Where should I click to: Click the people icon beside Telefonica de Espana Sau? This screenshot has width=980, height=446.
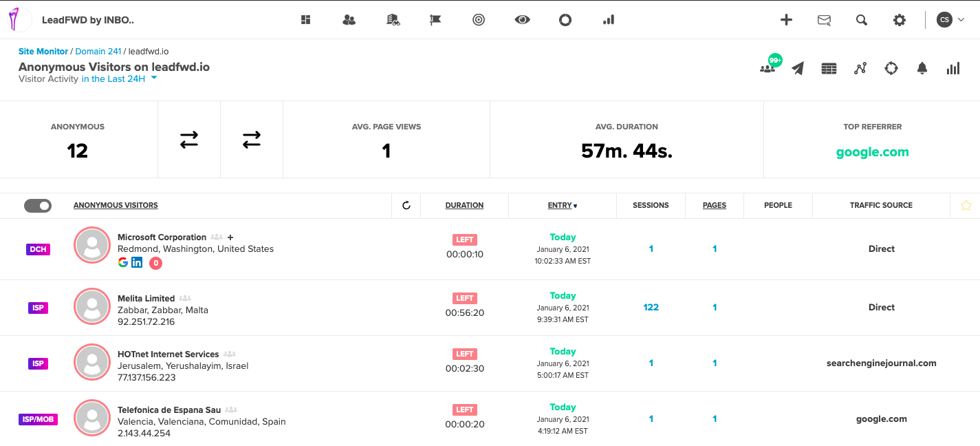[232, 410]
